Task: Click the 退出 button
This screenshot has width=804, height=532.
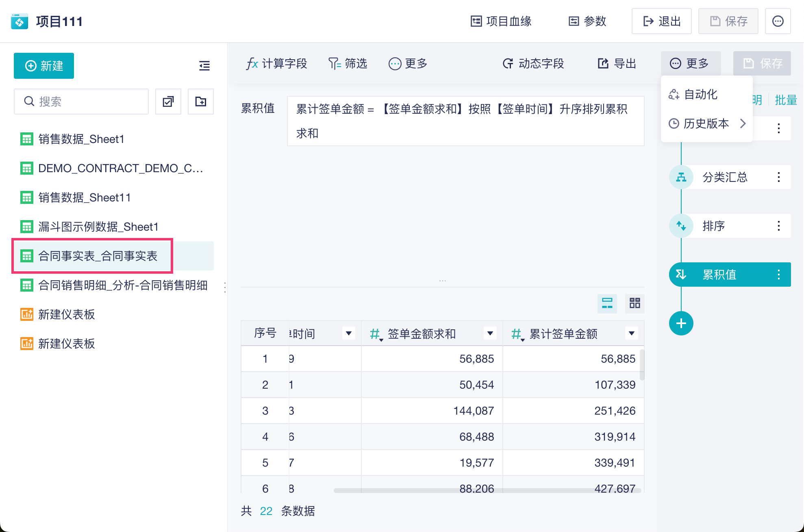Action: tap(661, 21)
